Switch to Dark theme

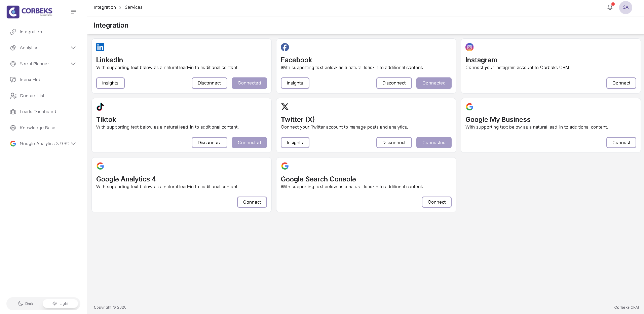pyautogui.click(x=26, y=304)
